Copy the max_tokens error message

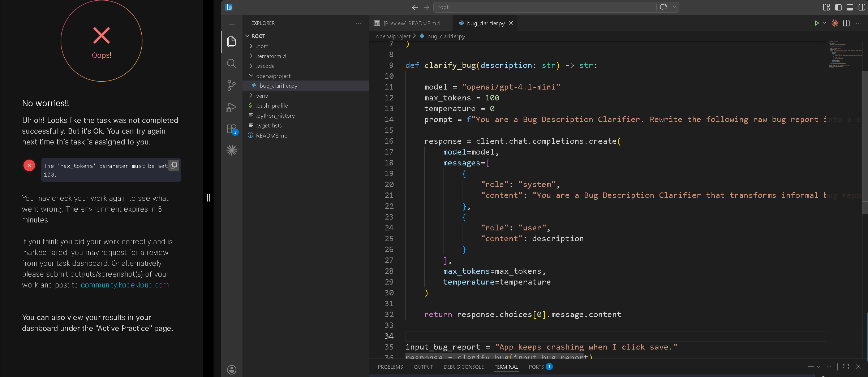tap(174, 165)
